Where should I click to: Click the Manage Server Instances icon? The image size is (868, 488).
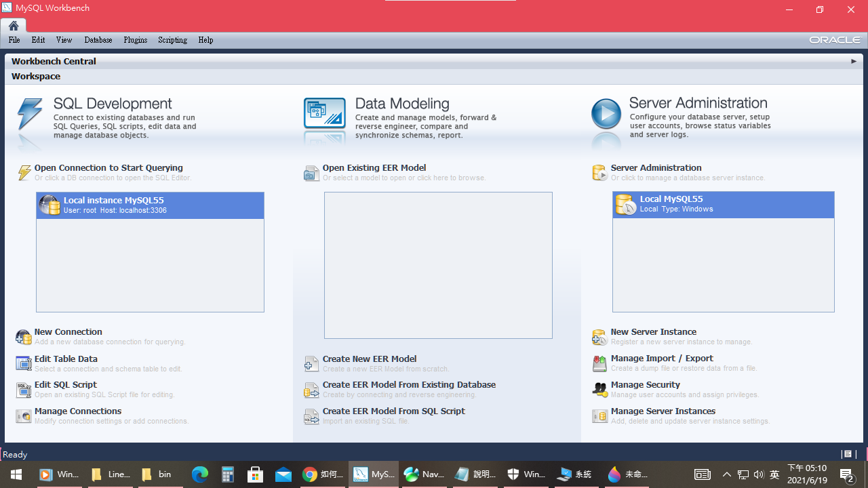(599, 415)
